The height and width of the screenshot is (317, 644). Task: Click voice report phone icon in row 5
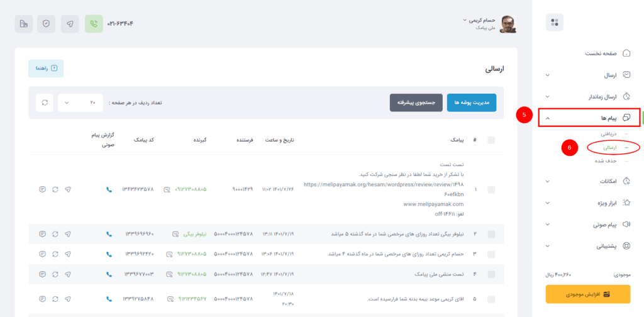pyautogui.click(x=109, y=299)
